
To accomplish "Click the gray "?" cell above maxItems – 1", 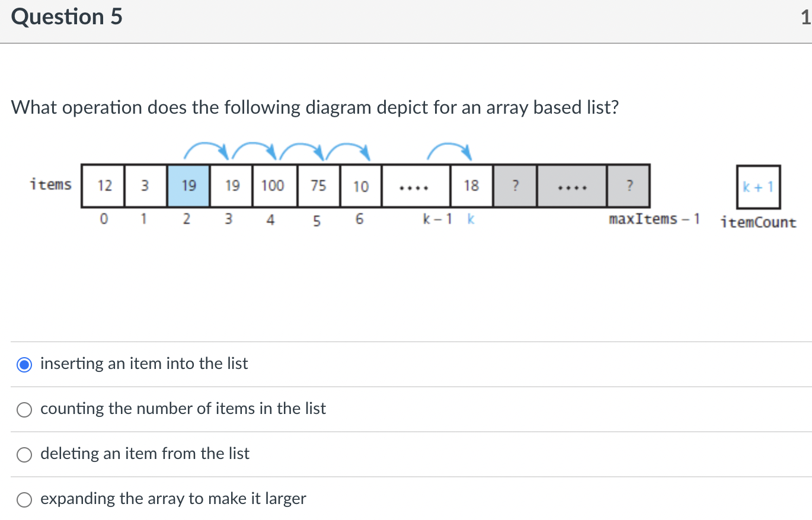I will click(x=628, y=186).
